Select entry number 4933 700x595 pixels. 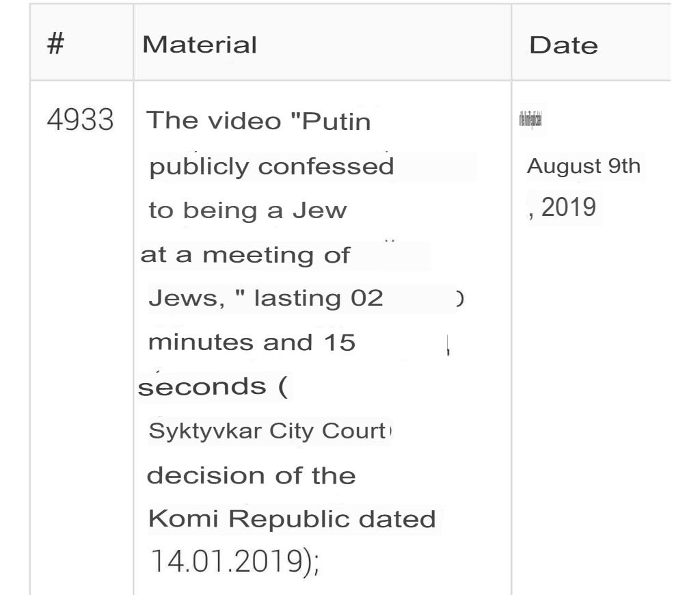(81, 120)
